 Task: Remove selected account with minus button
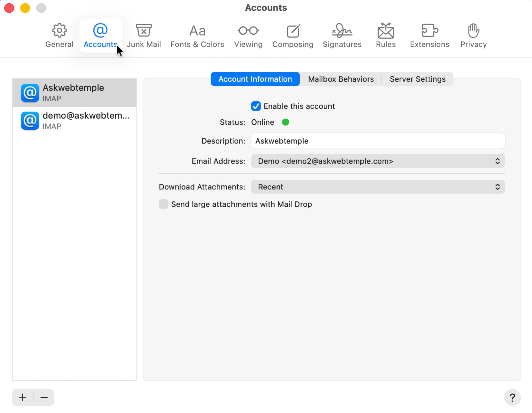44,397
